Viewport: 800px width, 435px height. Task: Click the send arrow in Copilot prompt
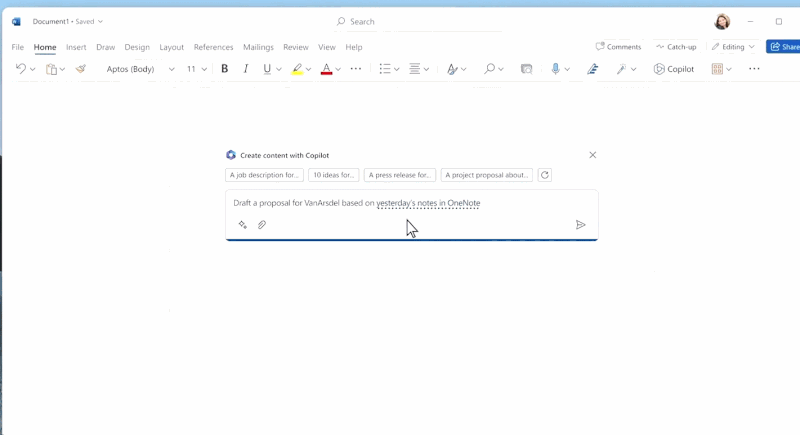tap(580, 225)
